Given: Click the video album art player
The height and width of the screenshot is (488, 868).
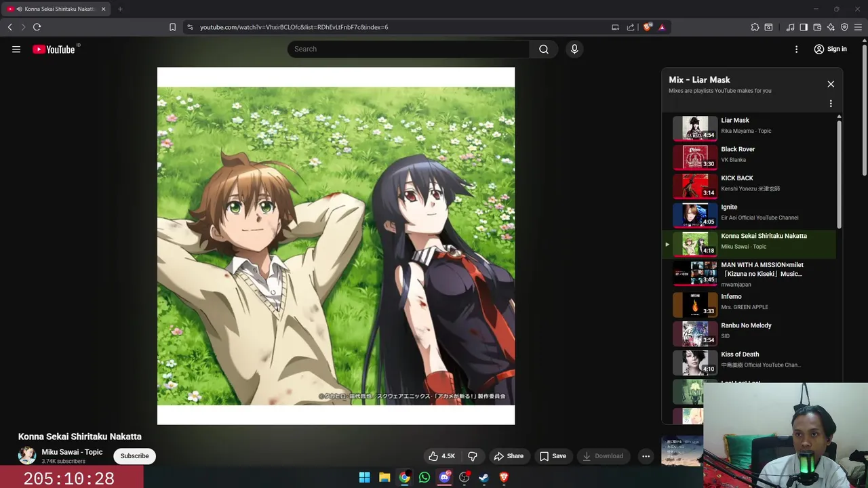Looking at the screenshot, I should pyautogui.click(x=336, y=246).
